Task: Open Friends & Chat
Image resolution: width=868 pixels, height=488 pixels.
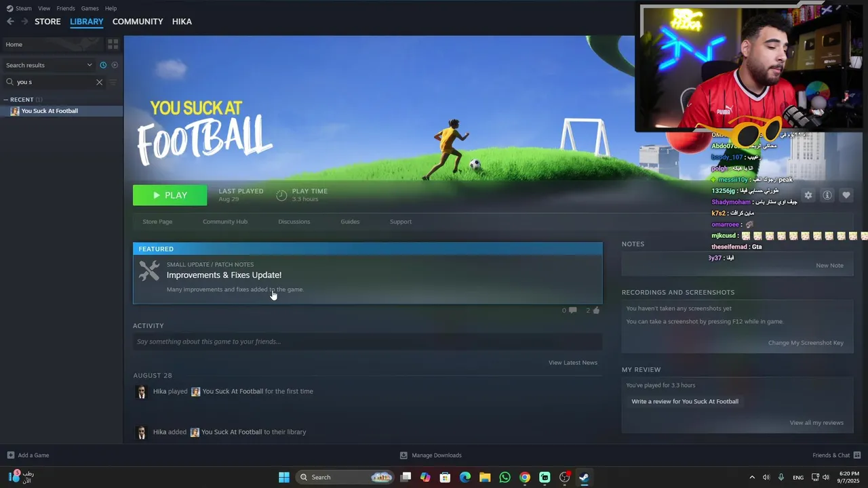Action: [837, 455]
